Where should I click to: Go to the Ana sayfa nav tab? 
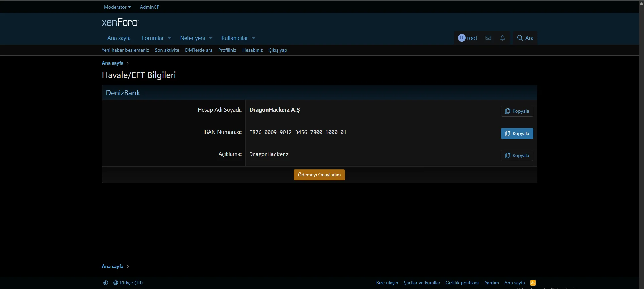(119, 38)
